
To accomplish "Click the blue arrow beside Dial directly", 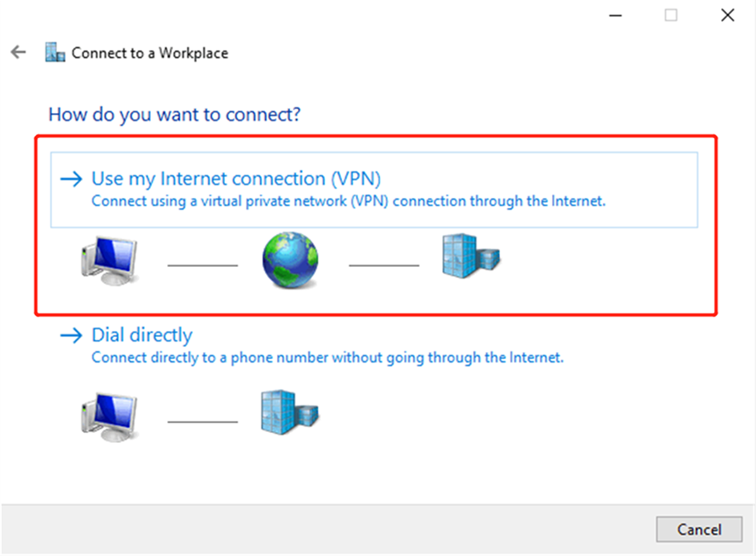I will coord(72,335).
